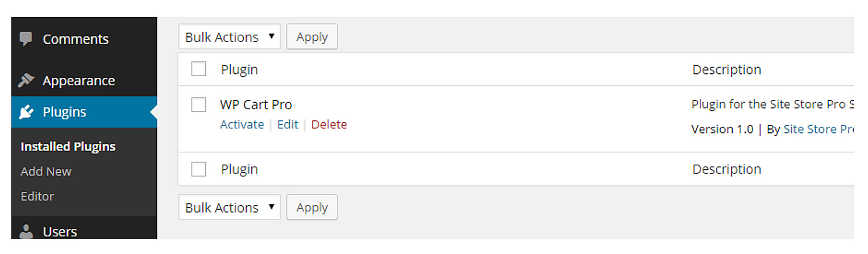Toggle the select-all checkbox in the header row

tap(198, 69)
